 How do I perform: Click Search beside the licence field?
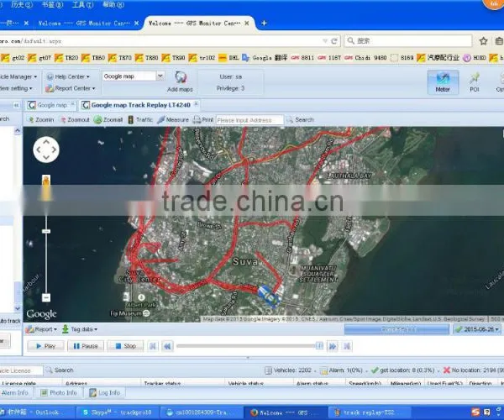click(x=60, y=370)
